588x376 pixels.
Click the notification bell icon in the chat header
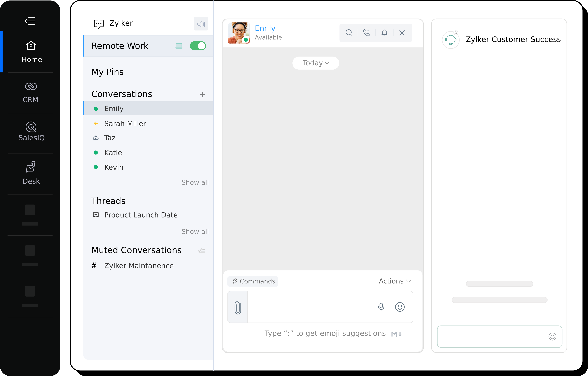[x=384, y=33]
